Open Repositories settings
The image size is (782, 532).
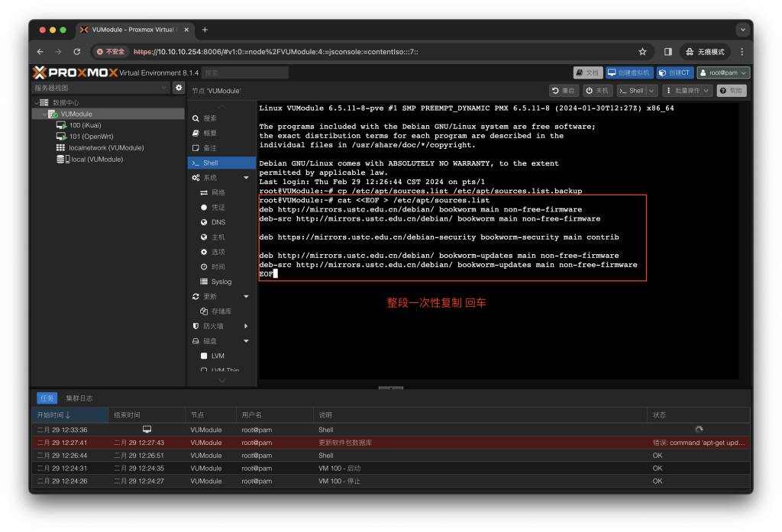[221, 311]
